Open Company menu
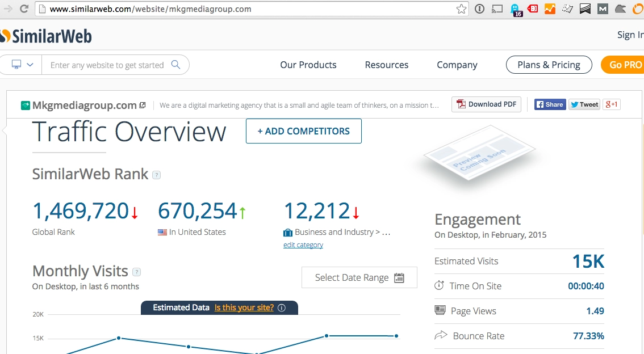 [457, 65]
